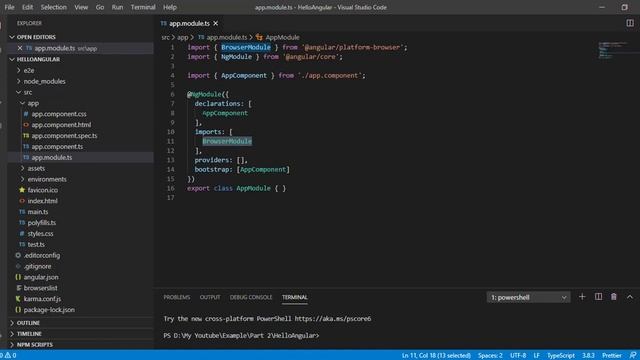
Task: Open main.ts file
Action: 38,212
